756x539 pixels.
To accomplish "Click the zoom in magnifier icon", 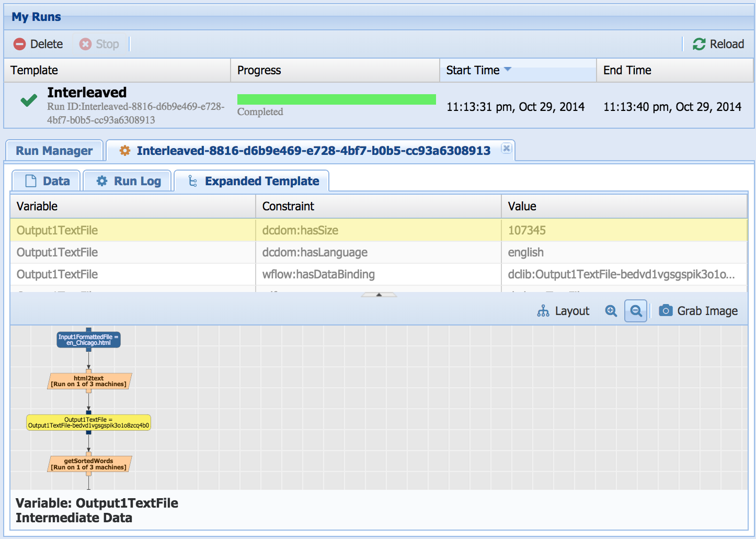I will tap(611, 311).
